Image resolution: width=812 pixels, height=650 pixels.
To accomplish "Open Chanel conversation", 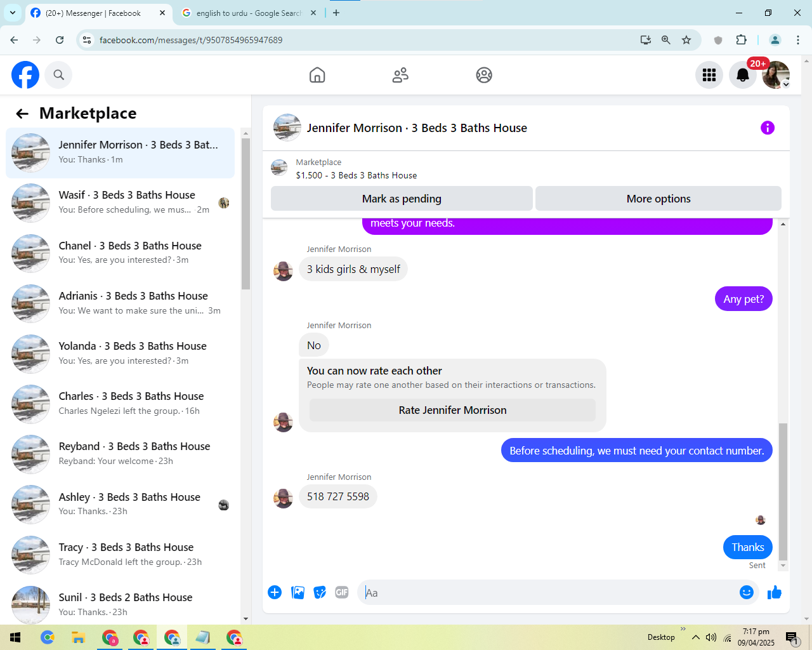I will coord(120,253).
